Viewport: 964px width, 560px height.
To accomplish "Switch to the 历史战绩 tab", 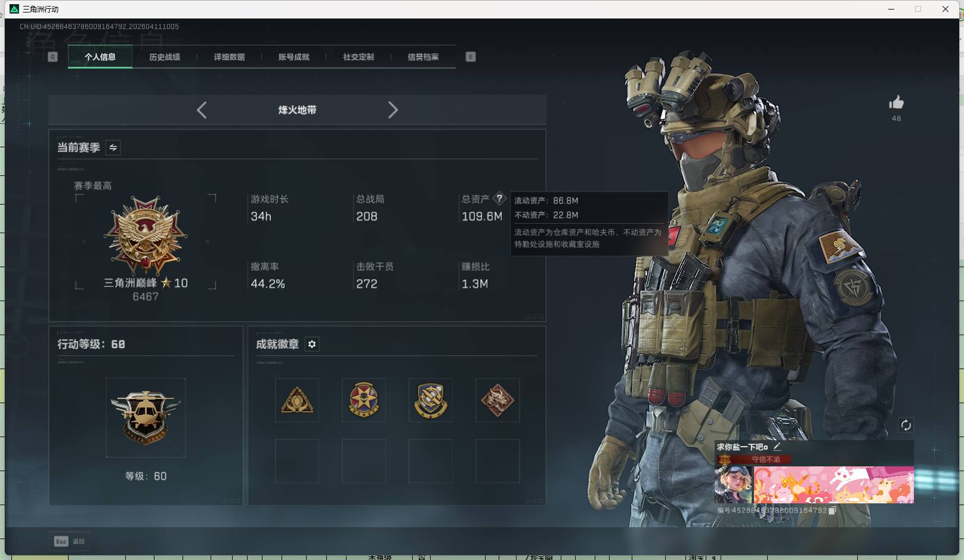I will [x=165, y=57].
